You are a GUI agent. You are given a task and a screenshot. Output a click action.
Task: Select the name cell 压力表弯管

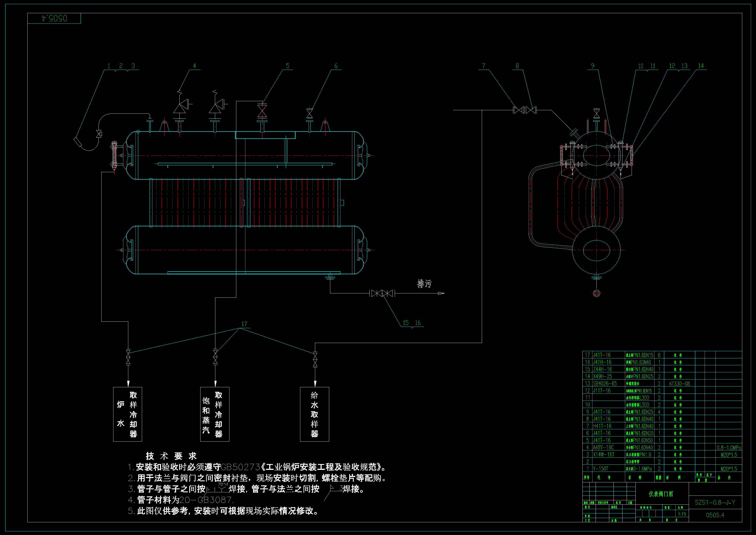pos(632,461)
